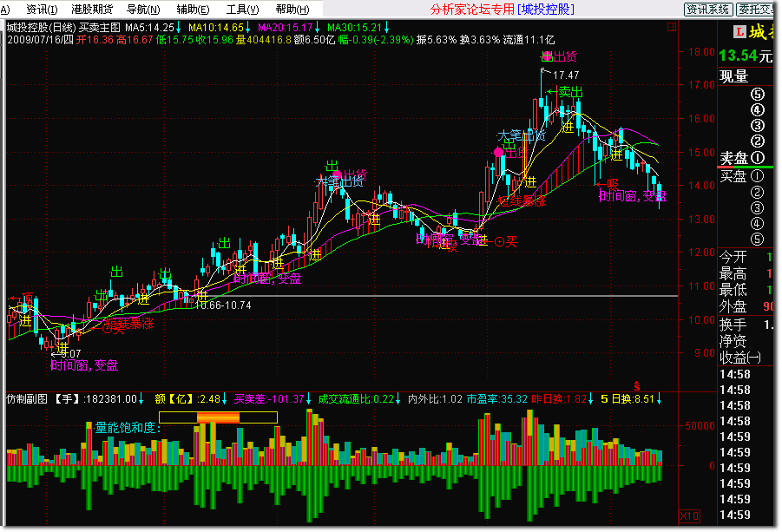
Task: Click the 委托交易 button
Action: [756, 9]
